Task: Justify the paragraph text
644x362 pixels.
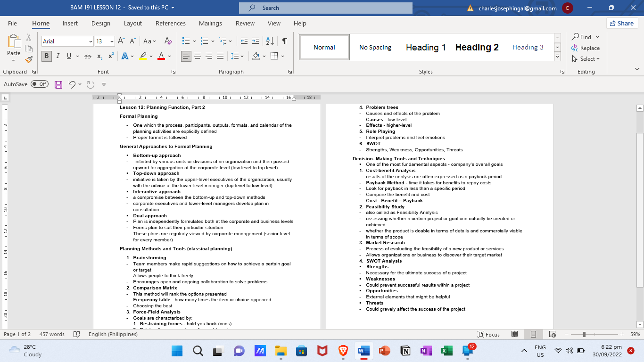Action: point(220,56)
